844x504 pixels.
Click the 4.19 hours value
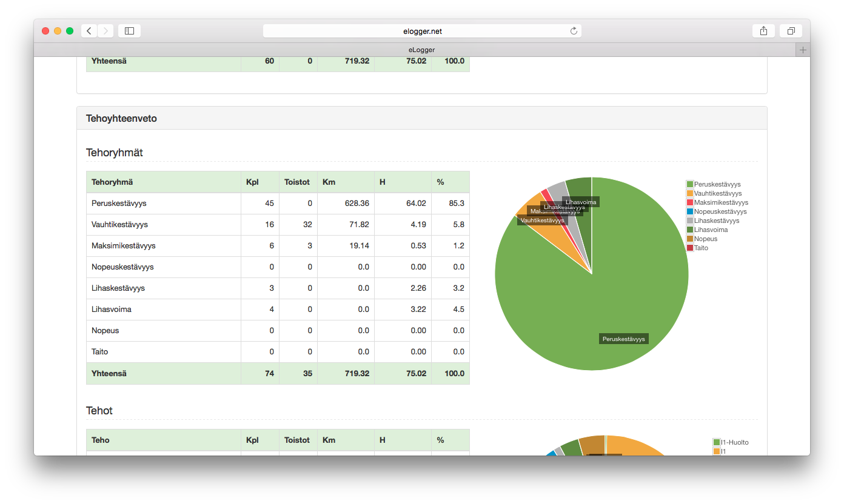tap(418, 224)
